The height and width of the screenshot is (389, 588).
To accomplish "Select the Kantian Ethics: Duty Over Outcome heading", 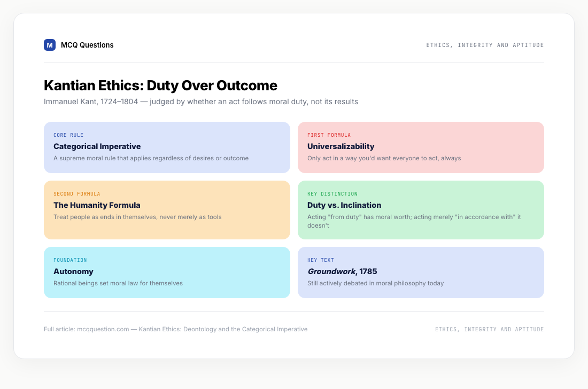I will pyautogui.click(x=160, y=85).
